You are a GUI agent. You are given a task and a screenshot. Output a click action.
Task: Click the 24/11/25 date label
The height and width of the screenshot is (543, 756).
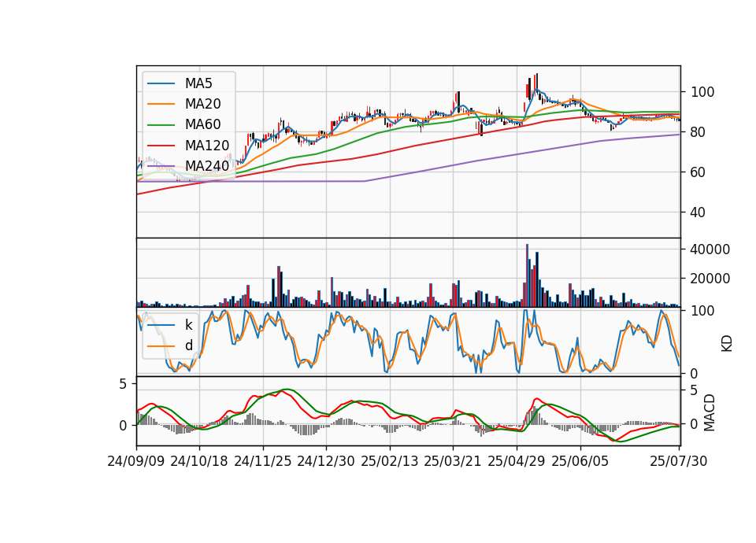263,461
